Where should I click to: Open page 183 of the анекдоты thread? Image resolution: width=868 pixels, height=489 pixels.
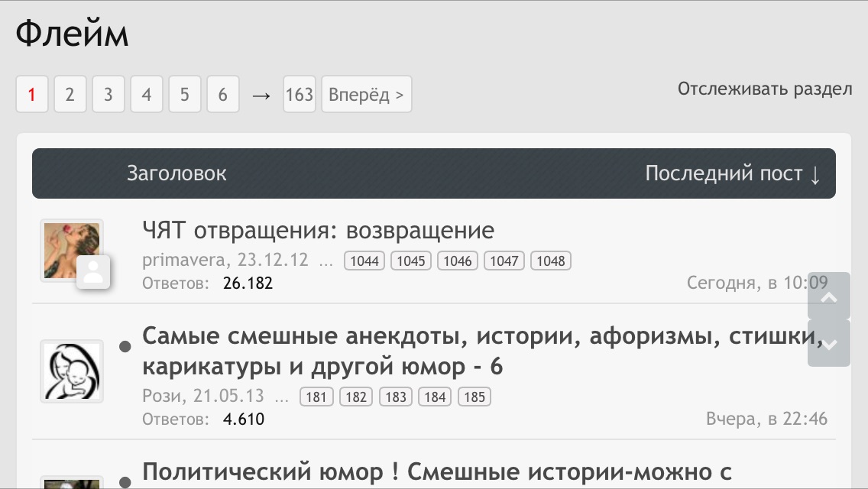pyautogui.click(x=395, y=397)
